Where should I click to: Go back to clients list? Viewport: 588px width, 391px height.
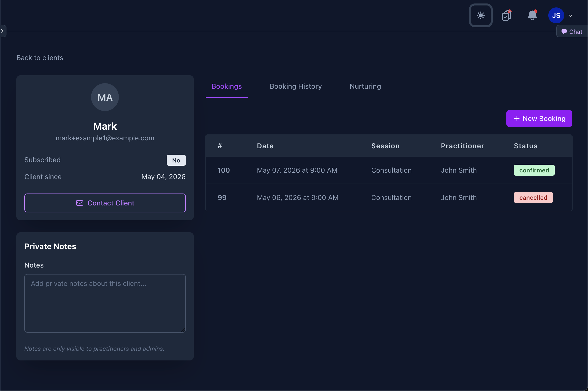(x=40, y=58)
